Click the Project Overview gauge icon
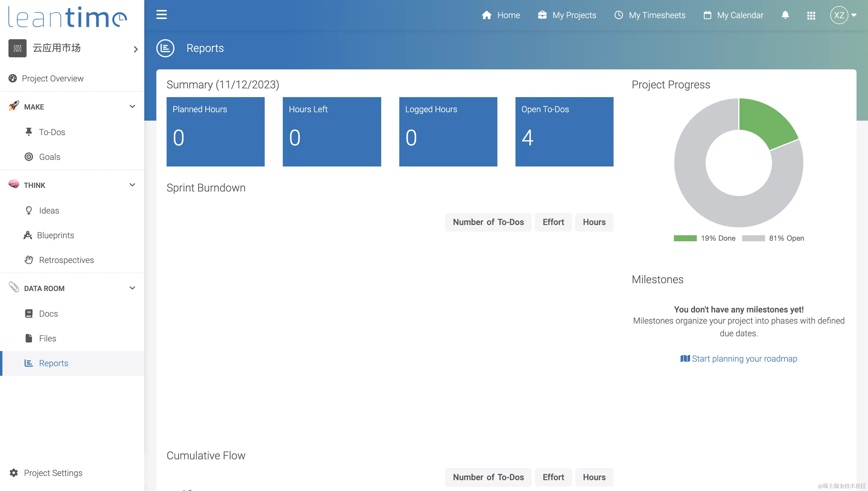Screen dimensions: 868x491 pos(12,78)
